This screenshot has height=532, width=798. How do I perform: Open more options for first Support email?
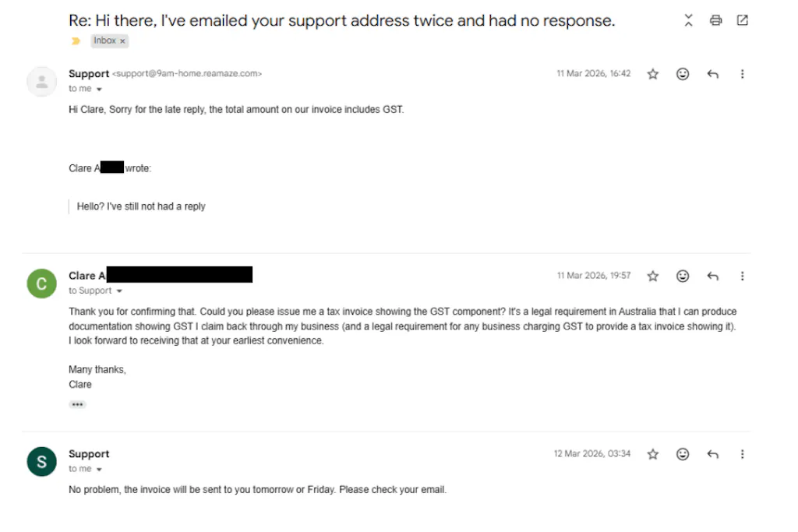(x=742, y=74)
